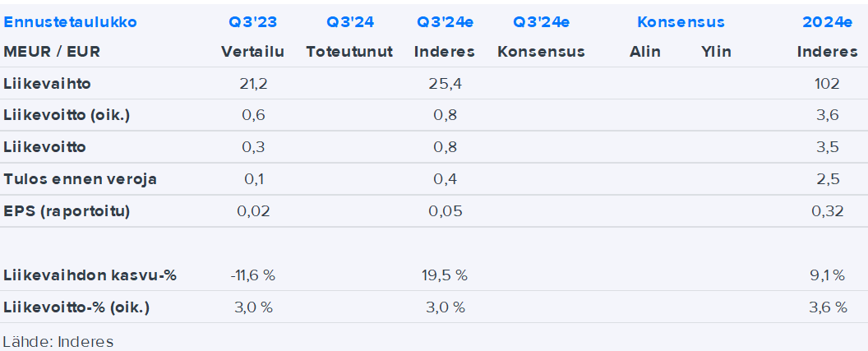Click the EPS (raportoitu) row label
Image resolution: width=868 pixels, height=351 pixels.
(67, 211)
